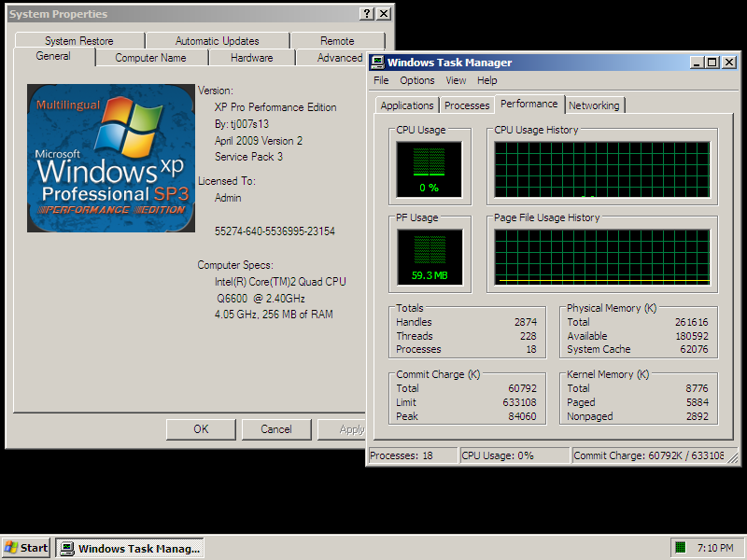
Task: Close the System Properties dialog
Action: point(384,14)
